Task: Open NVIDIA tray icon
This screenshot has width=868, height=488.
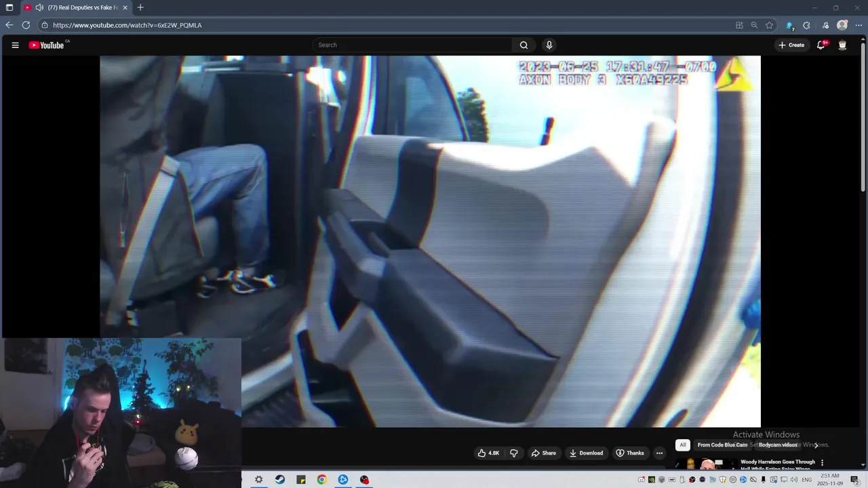Action: 652,480
